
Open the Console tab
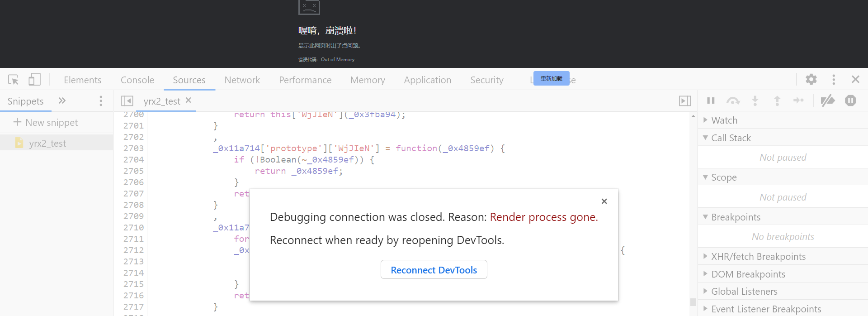(137, 80)
